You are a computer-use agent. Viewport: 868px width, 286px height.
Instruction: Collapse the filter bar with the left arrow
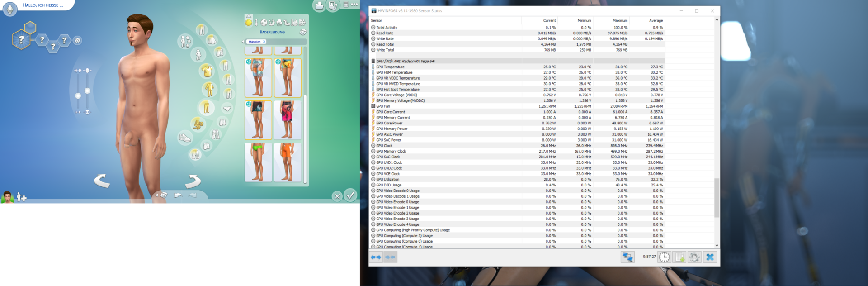click(243, 42)
